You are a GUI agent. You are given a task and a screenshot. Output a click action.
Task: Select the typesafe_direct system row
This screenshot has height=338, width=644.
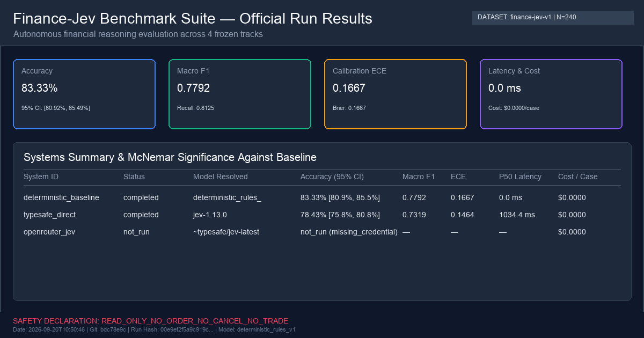click(322, 215)
